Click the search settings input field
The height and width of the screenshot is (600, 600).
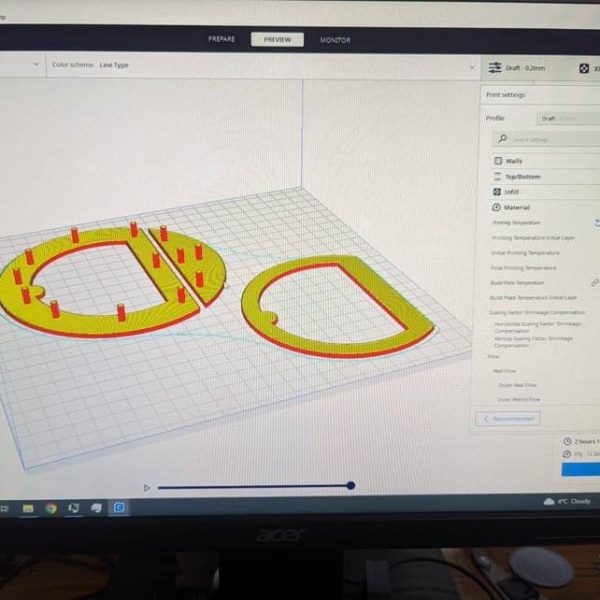coord(546,139)
